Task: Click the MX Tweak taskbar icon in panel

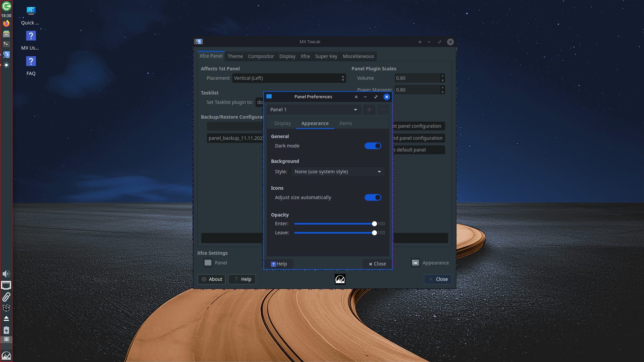Action: coord(6,54)
